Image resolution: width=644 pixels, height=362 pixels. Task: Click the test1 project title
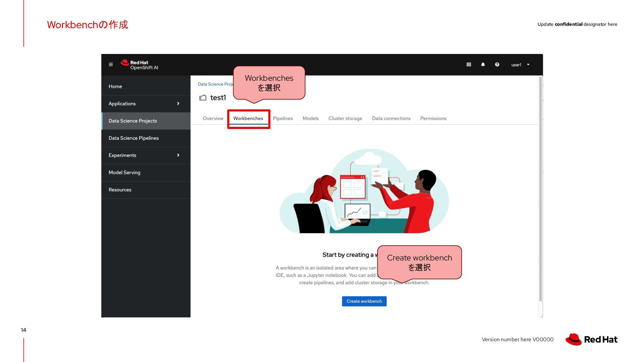point(218,98)
